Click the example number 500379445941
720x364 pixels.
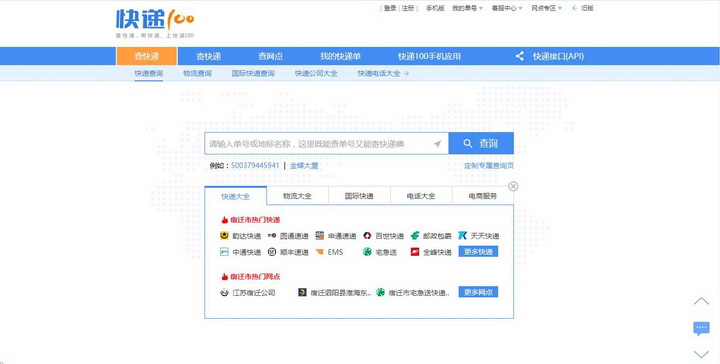255,165
